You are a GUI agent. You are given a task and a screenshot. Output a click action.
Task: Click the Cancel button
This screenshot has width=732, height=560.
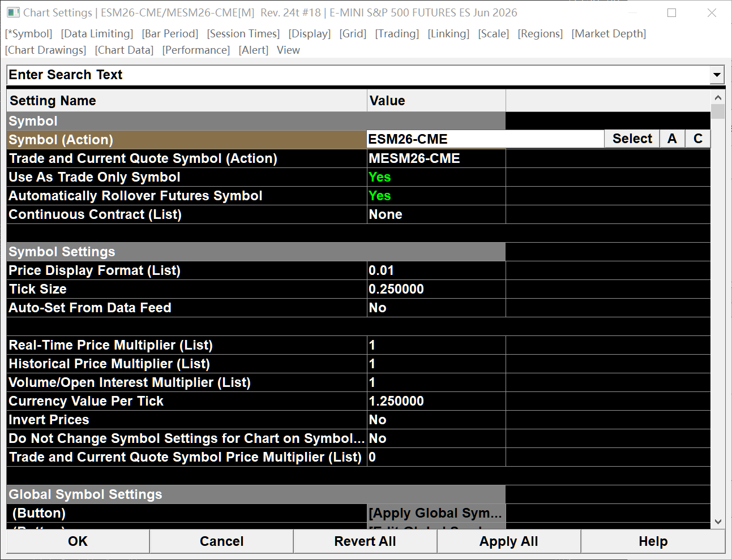pyautogui.click(x=222, y=541)
